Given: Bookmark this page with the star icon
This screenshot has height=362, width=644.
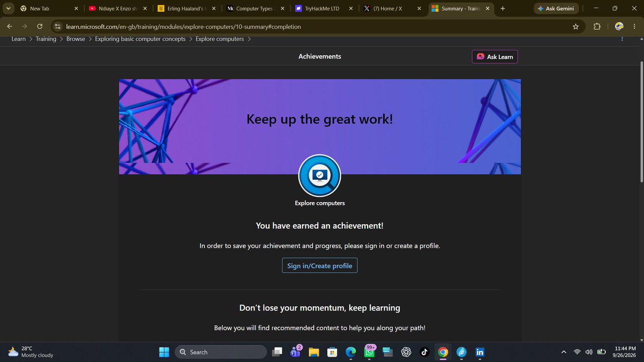Looking at the screenshot, I should coord(576,26).
